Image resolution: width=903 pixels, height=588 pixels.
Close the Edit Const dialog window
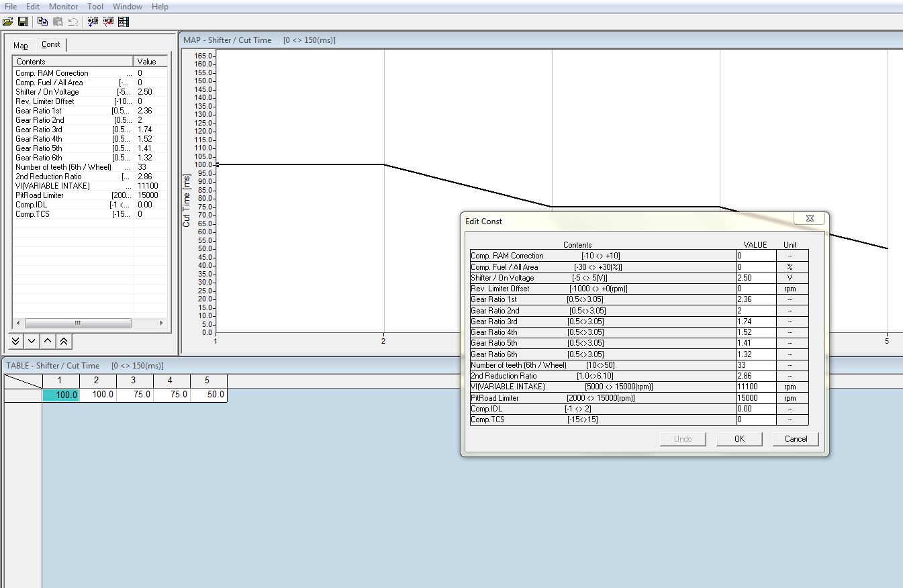[x=809, y=219]
